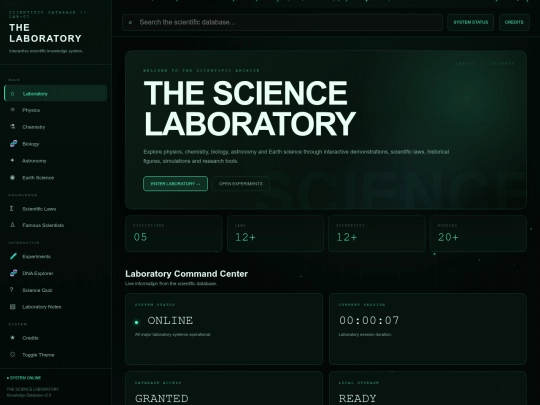Click the Disciplines 05 stat card
The image size is (540, 405).
174,233
